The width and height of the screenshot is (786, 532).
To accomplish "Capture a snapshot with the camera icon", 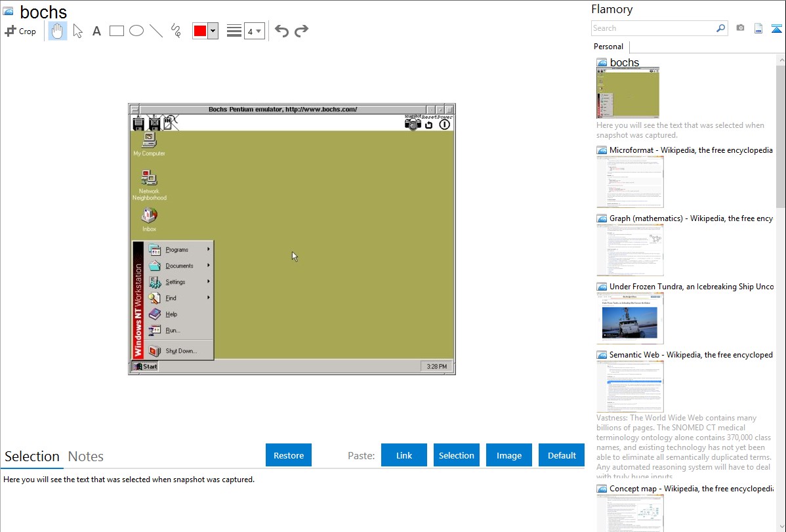I will (x=740, y=28).
